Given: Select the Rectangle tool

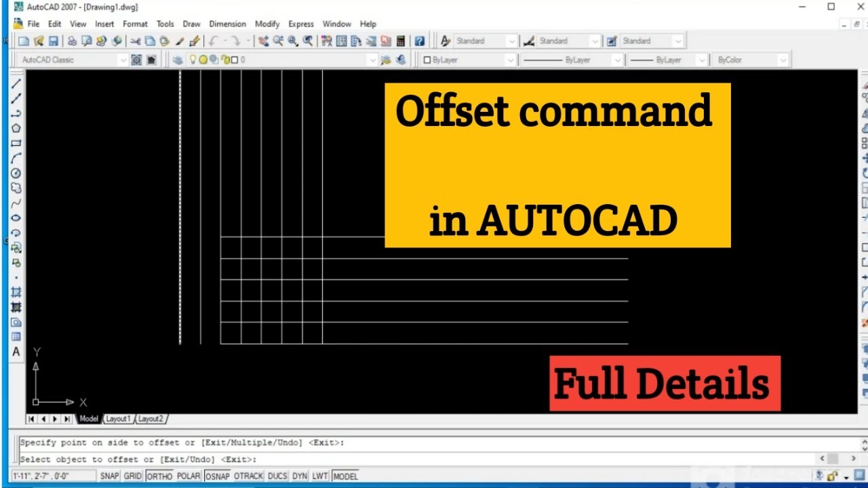Looking at the screenshot, I should [x=16, y=143].
